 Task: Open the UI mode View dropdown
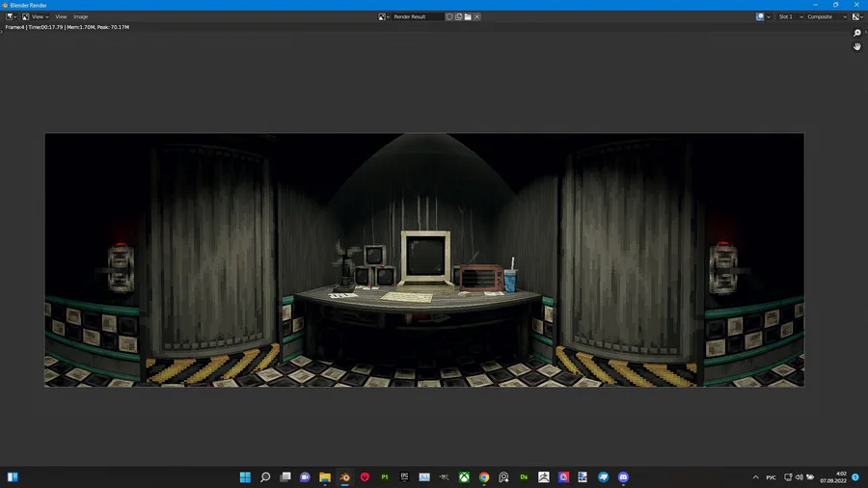click(x=36, y=16)
